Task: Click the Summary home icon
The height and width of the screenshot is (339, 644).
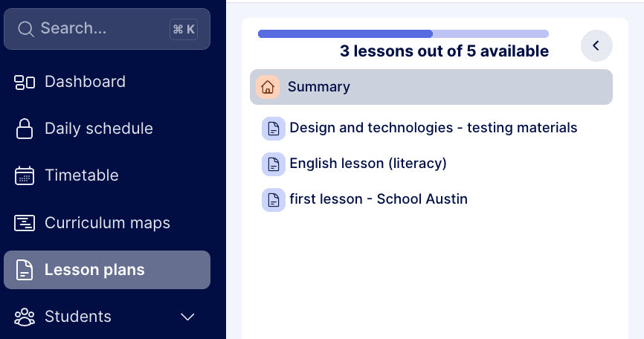Action: click(268, 87)
